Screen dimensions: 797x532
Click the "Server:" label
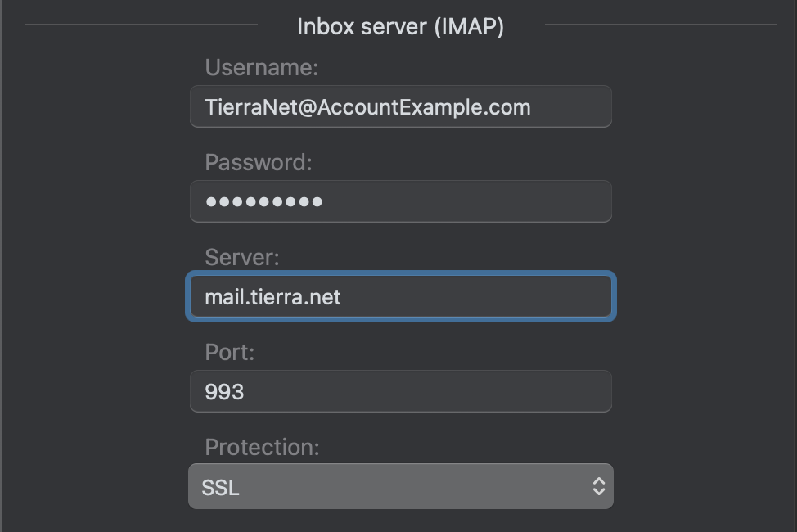242,257
